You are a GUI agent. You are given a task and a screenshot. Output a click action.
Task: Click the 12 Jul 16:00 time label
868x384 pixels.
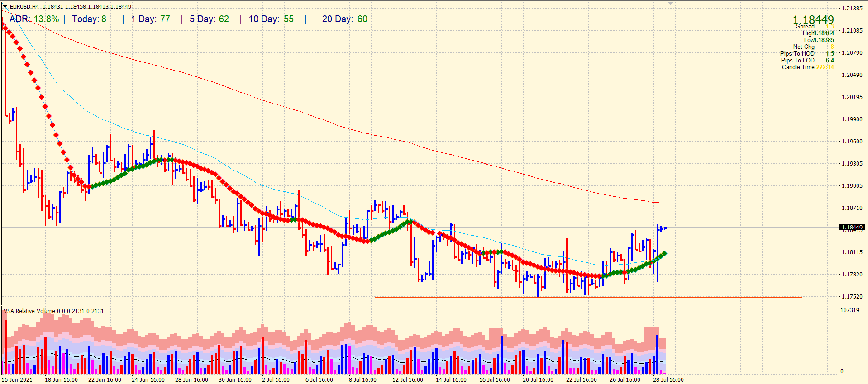pos(407,380)
